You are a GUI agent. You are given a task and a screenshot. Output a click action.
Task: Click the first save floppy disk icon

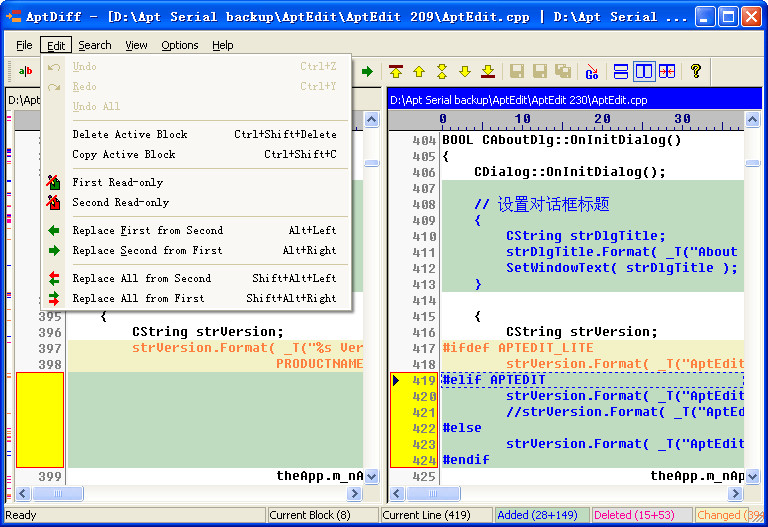pos(517,72)
